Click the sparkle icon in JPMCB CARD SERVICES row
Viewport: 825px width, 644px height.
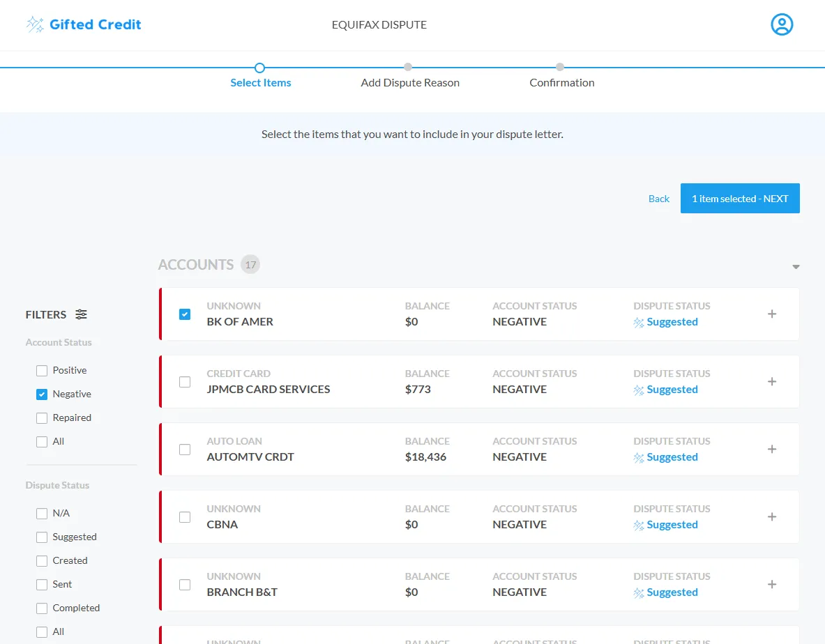pos(638,390)
